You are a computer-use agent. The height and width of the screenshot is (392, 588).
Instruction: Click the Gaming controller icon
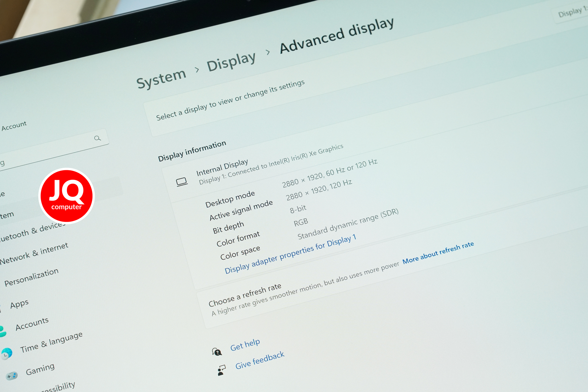coord(12,376)
